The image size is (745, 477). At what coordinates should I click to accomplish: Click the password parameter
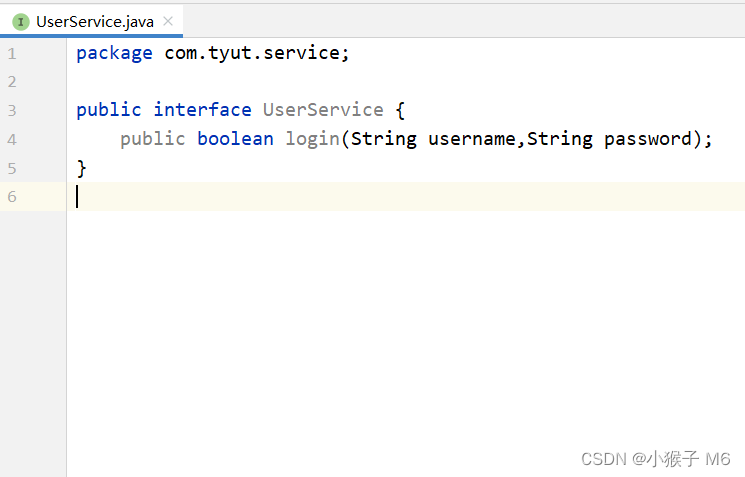648,139
